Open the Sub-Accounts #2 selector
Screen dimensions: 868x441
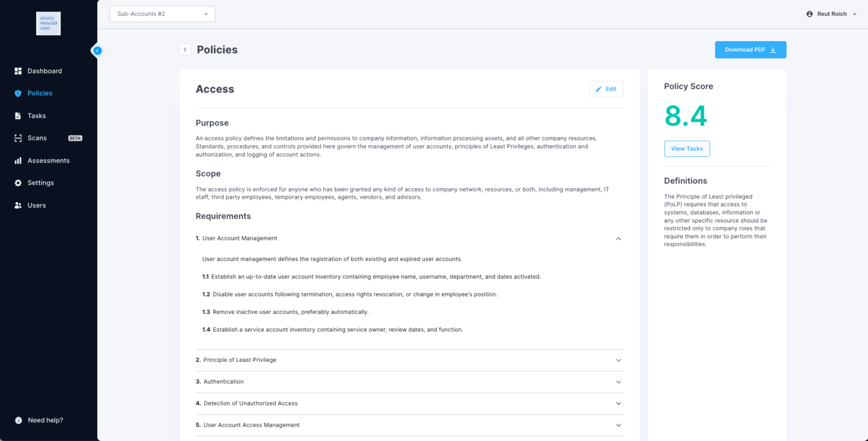pos(162,14)
